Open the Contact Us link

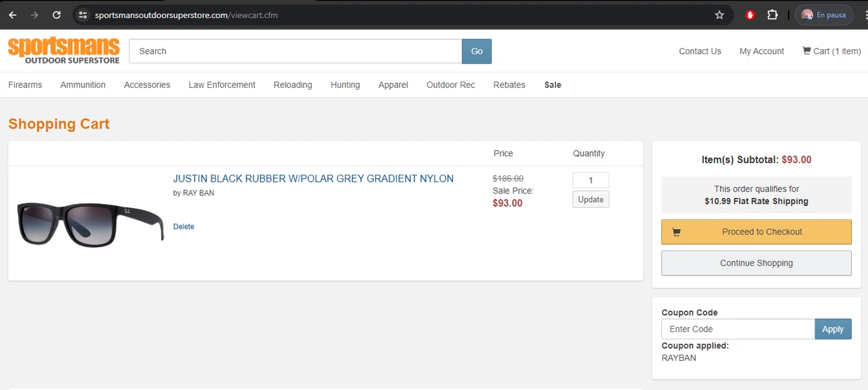[700, 51]
